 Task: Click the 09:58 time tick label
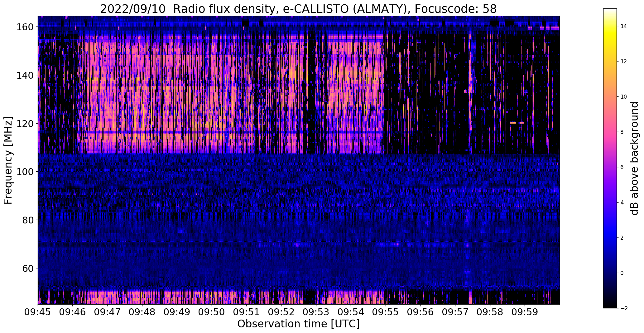pos(490,312)
